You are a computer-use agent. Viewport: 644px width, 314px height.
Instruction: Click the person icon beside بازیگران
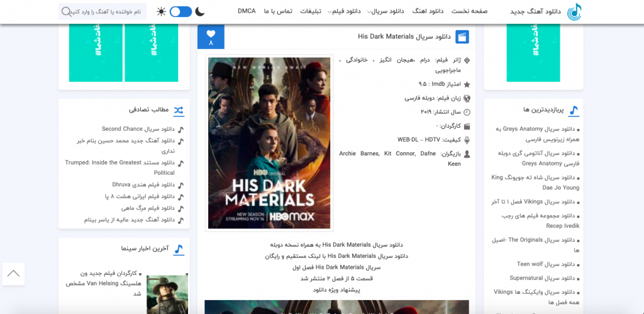[467, 154]
